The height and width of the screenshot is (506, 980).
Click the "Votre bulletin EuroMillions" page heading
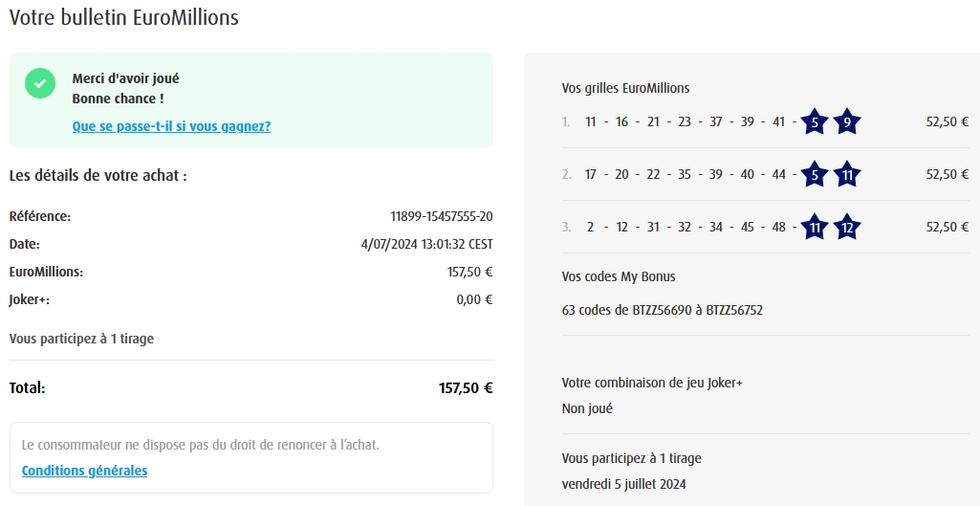tap(124, 17)
